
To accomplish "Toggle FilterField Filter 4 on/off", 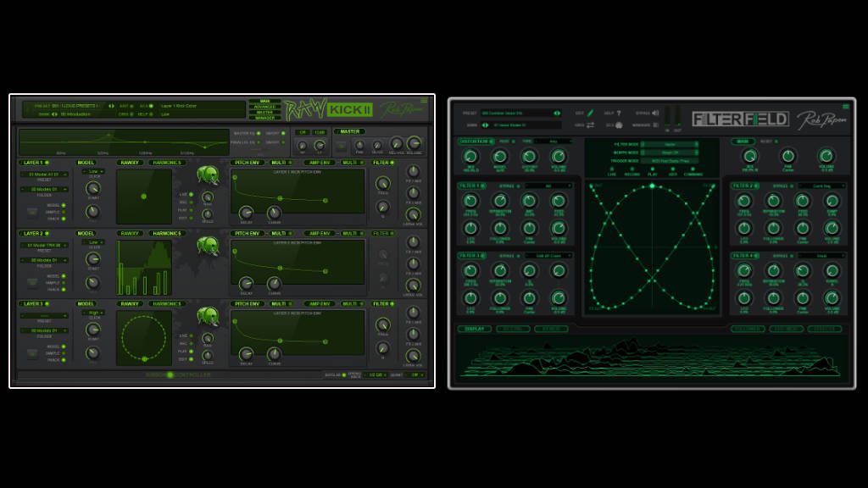I will pyautogui.click(x=757, y=256).
